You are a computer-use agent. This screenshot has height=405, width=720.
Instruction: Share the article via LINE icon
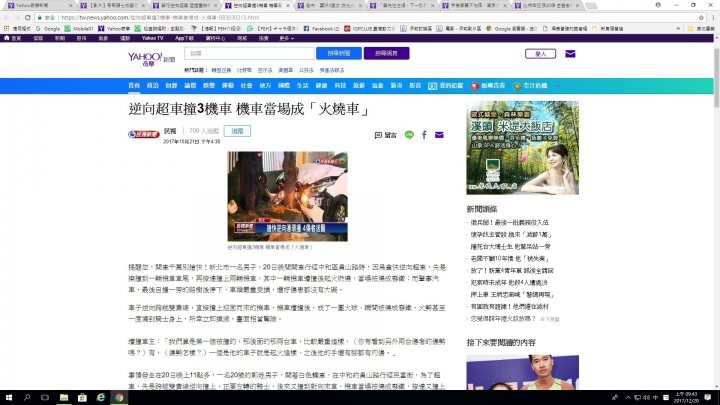(x=409, y=135)
